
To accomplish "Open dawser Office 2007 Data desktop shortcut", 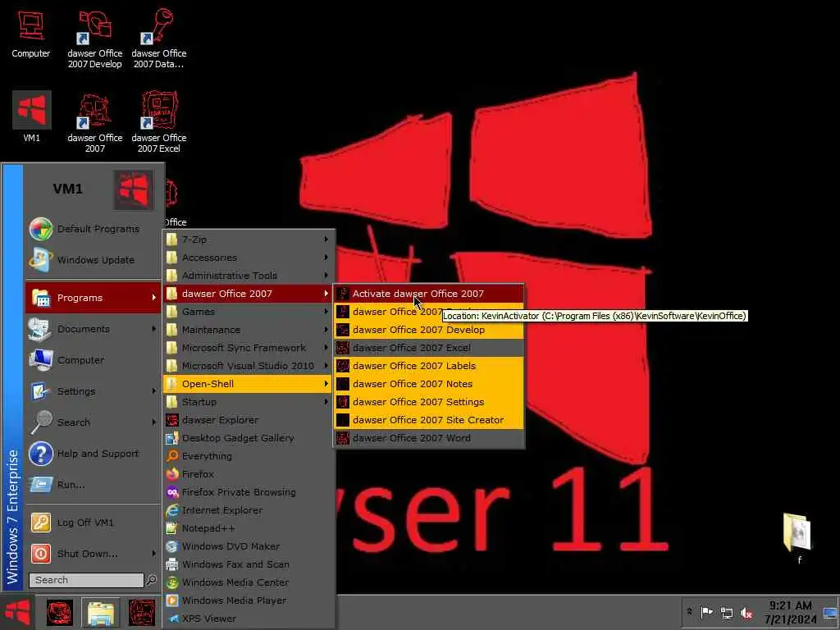I will pos(158,39).
